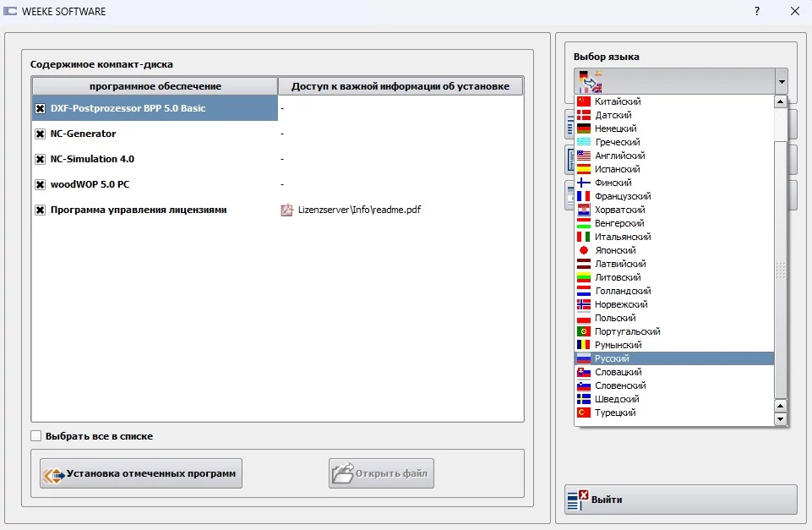Click the программное обеспечение column header
This screenshot has height=530, width=812.
point(155,86)
